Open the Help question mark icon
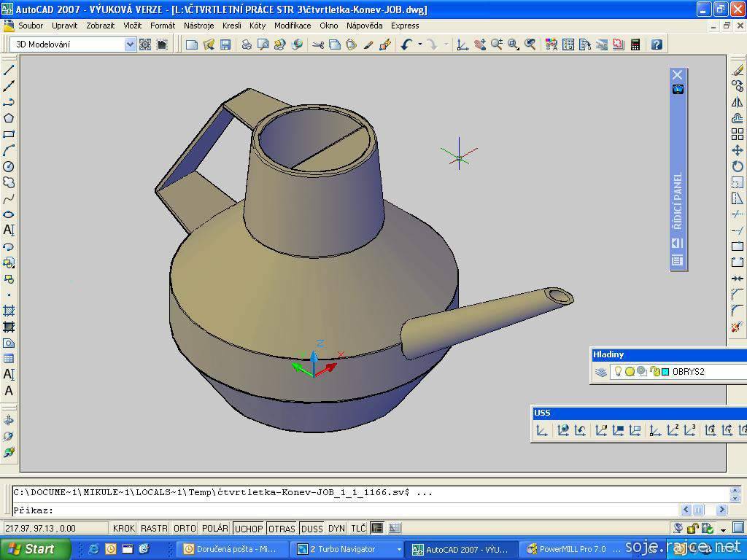 pos(657,44)
